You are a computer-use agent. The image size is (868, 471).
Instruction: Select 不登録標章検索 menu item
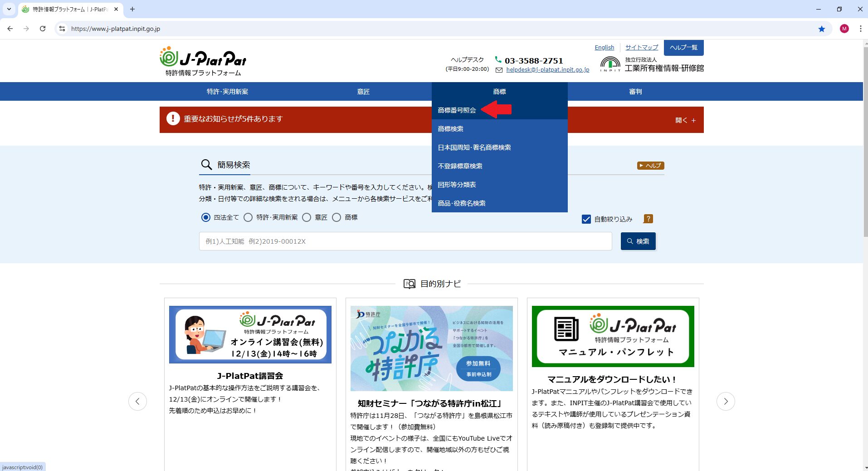(499, 166)
